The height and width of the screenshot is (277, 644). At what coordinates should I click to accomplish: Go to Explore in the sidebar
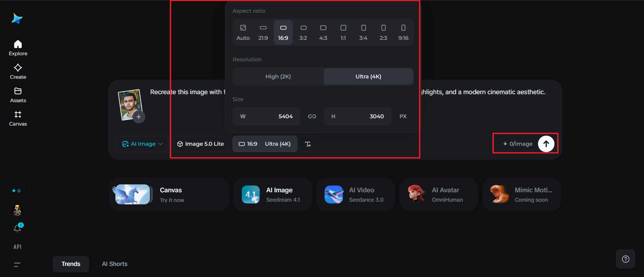[18, 48]
